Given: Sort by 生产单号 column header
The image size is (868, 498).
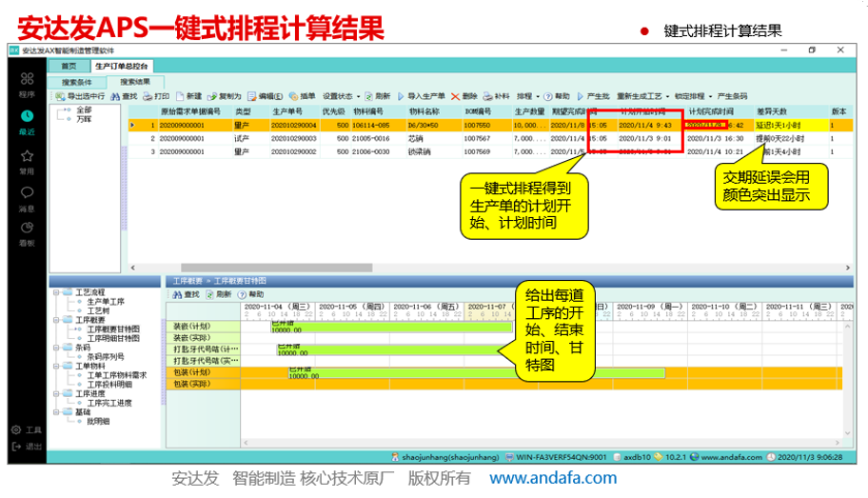Looking at the screenshot, I should [294, 112].
